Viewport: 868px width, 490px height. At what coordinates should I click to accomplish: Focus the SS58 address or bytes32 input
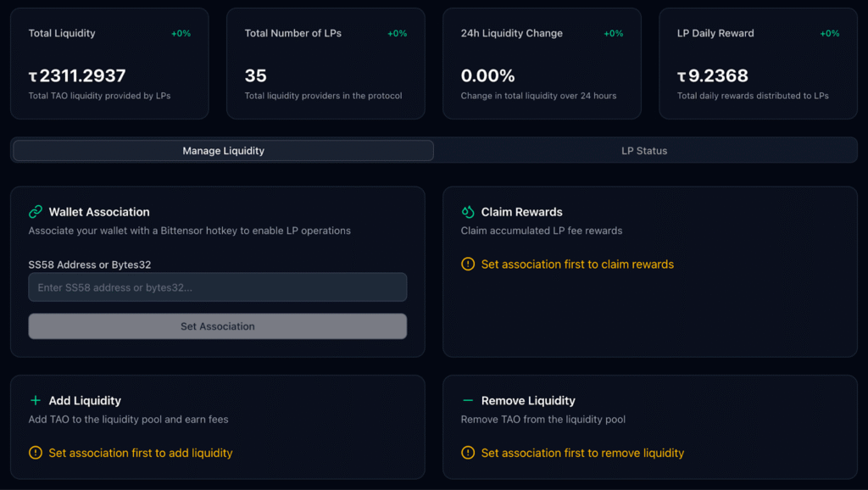tap(218, 287)
